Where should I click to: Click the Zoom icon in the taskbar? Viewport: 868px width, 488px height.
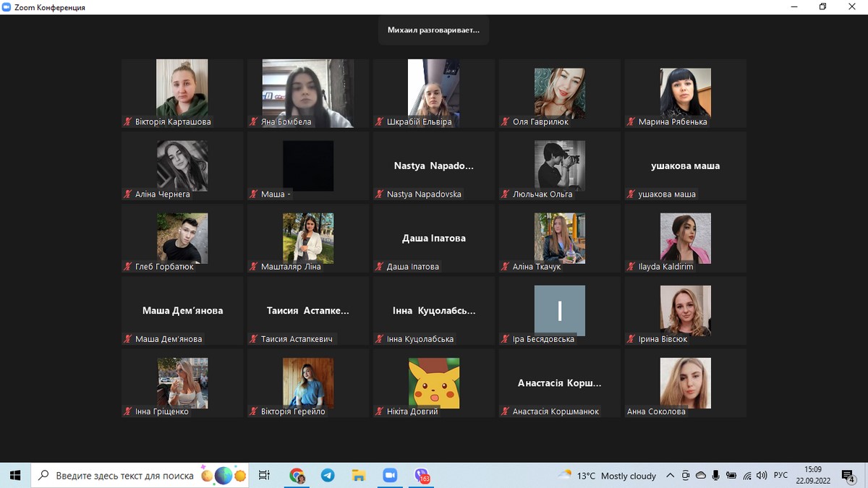[390, 475]
